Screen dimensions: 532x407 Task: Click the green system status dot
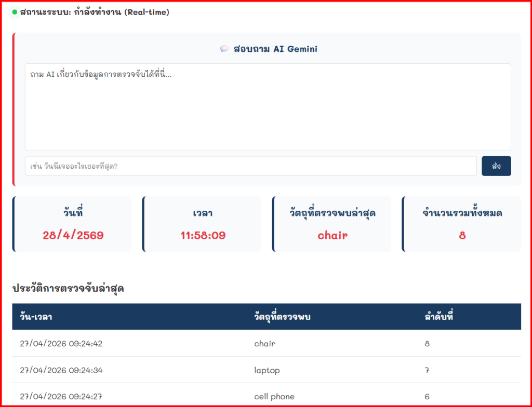(x=15, y=12)
